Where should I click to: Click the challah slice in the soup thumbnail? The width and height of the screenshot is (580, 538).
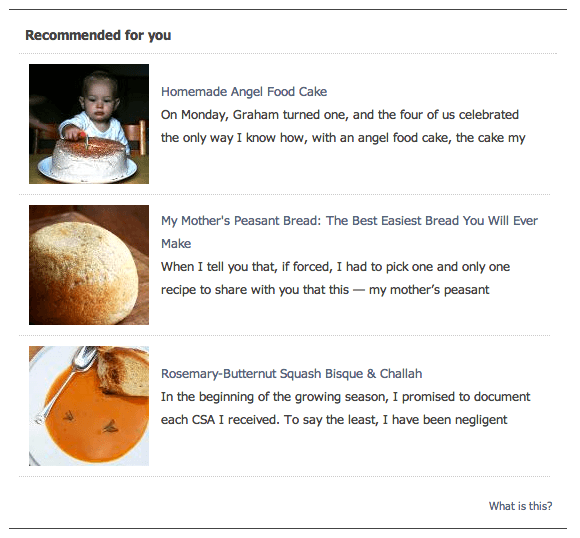tap(124, 370)
